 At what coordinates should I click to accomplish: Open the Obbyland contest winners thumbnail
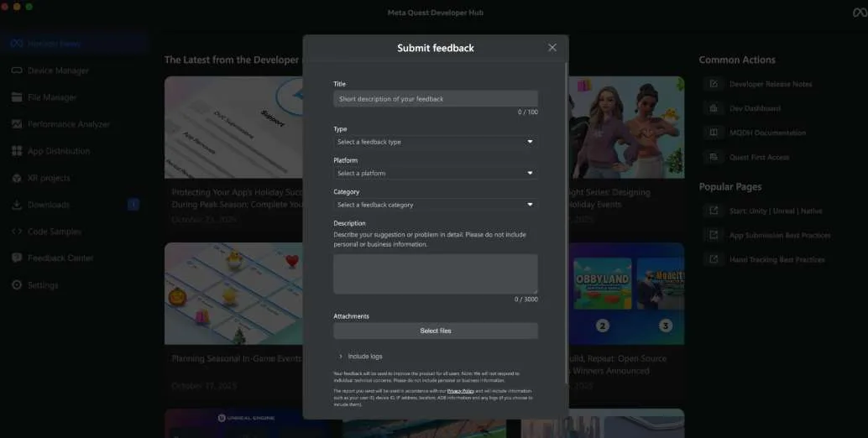(x=626, y=294)
